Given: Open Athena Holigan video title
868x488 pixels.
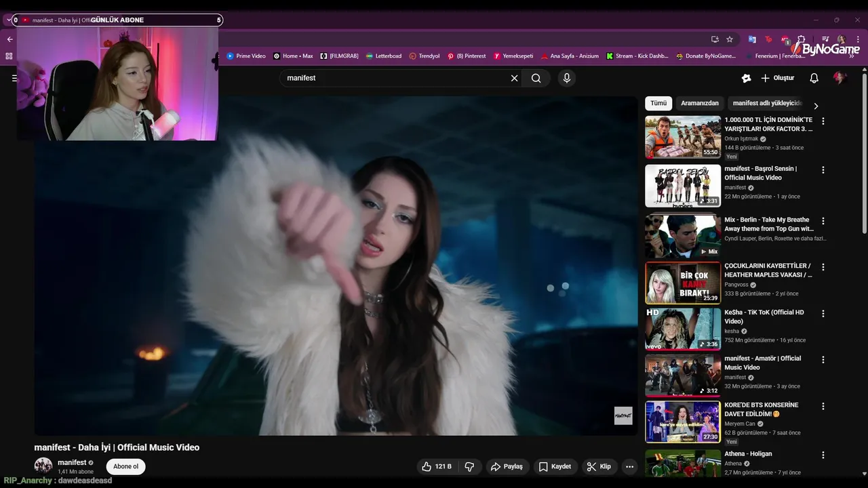Looking at the screenshot, I should pyautogui.click(x=748, y=454).
